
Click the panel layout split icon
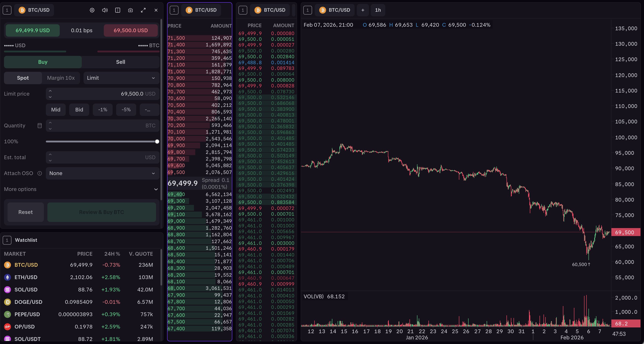coord(117,10)
